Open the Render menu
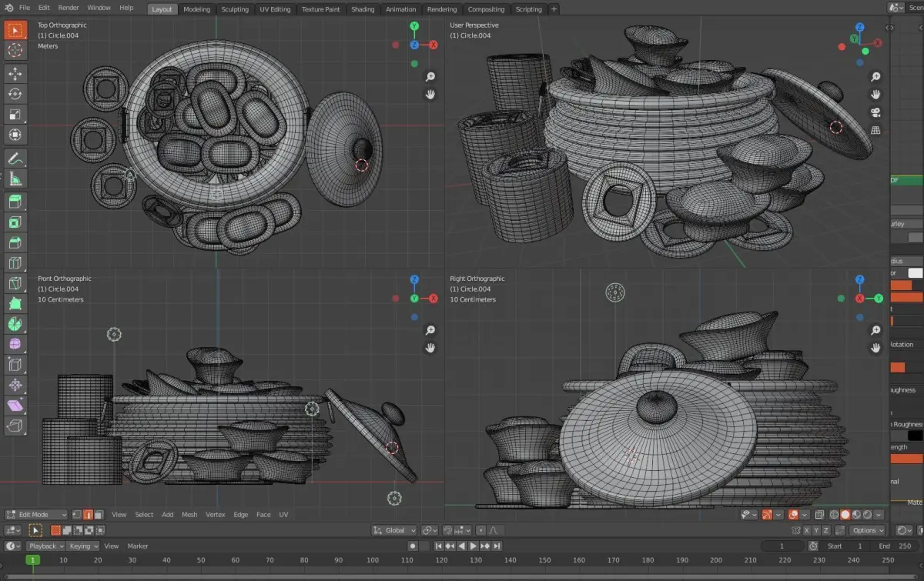Image resolution: width=924 pixels, height=581 pixels. [x=69, y=8]
